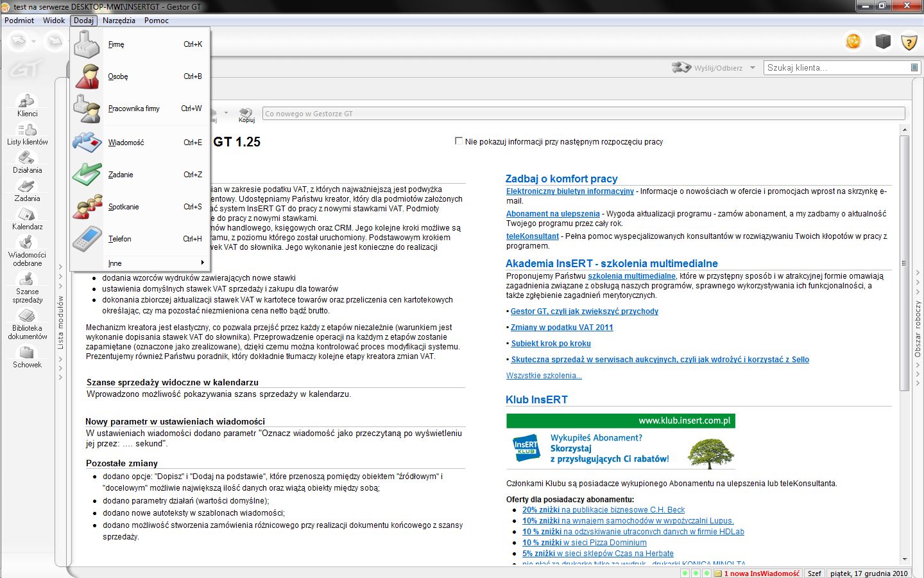Screen dimensions: 924x578
Task: Open Skuteczna sprzedaż w serwisach aukcyjnych link
Action: (x=660, y=360)
